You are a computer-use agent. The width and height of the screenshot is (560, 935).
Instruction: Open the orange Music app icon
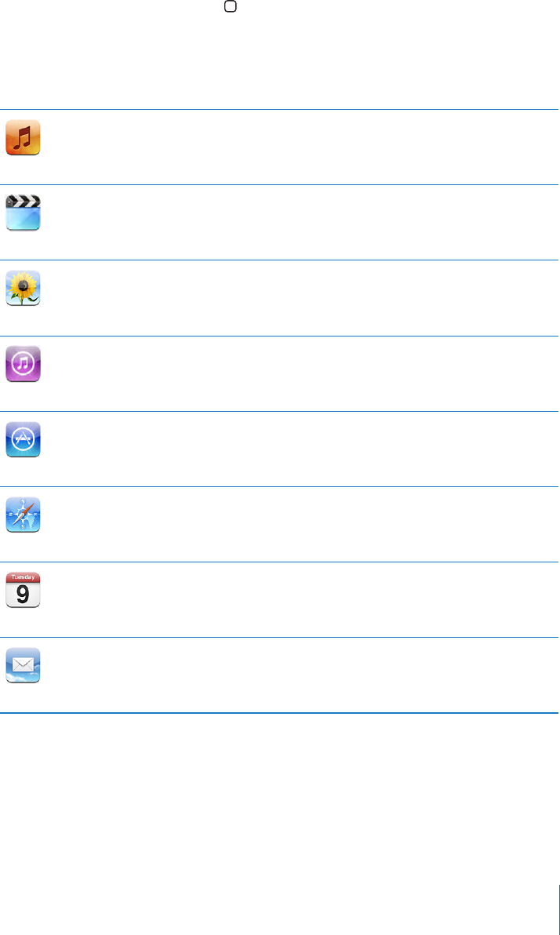(24, 138)
